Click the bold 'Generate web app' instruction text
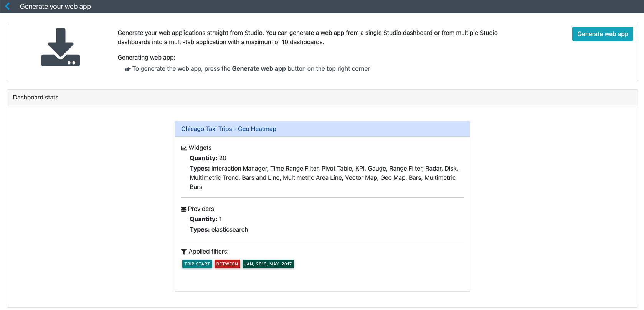 pos(259,69)
